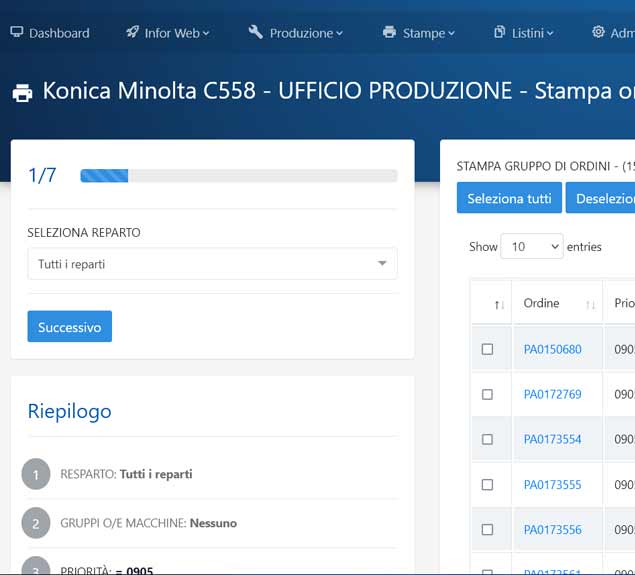Click the 1/7 step counter text
This screenshot has width=635, height=575.
[x=42, y=175]
